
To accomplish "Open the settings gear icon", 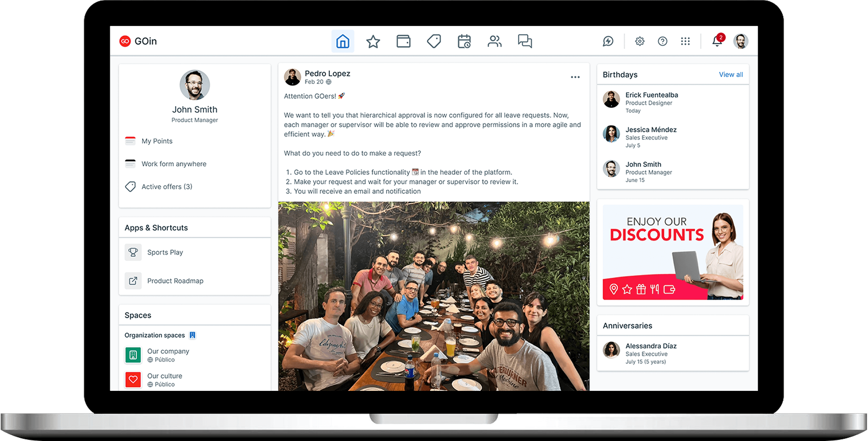I will [640, 41].
